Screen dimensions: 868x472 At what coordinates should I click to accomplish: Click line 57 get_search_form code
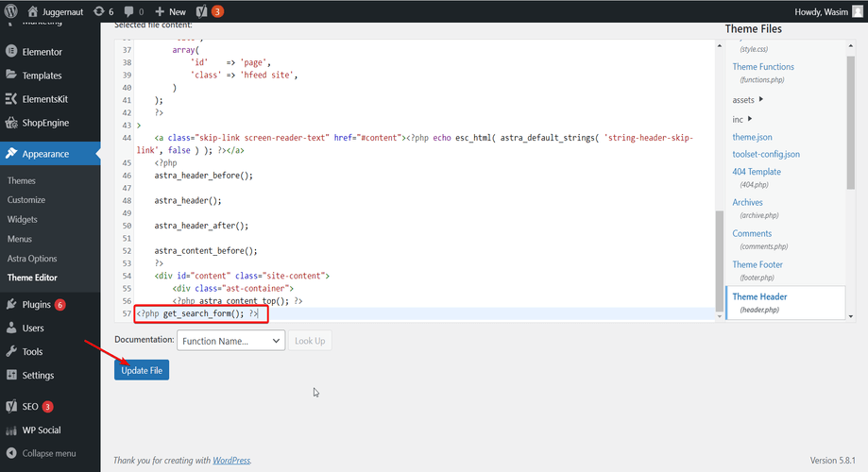click(197, 313)
